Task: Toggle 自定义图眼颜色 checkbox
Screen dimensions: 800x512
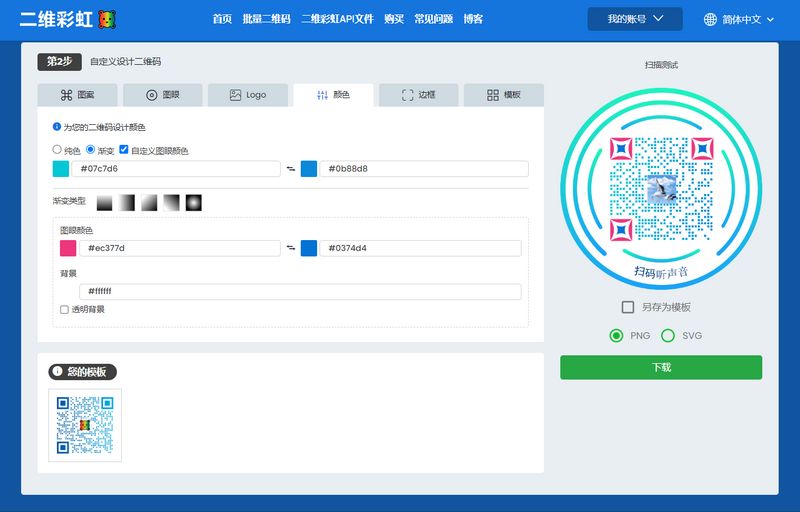Action: 123,149
